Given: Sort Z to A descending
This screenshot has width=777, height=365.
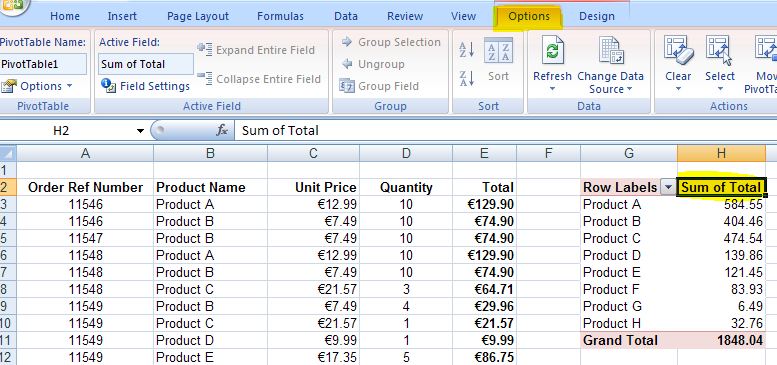Looking at the screenshot, I should coord(467,79).
